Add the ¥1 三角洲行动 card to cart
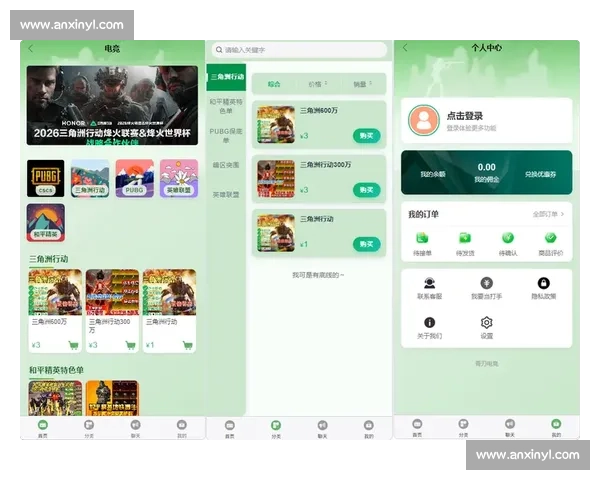This screenshot has height=480, width=600. coord(188,345)
